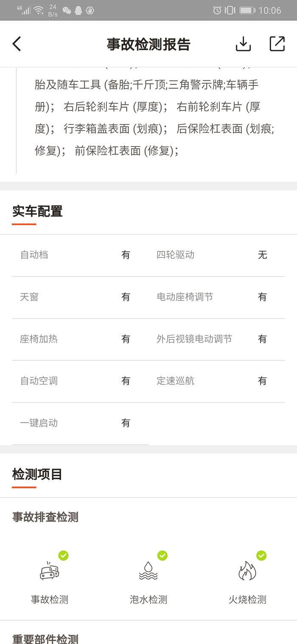
Task: Select the 实车配置 section heading
Action: (37, 211)
